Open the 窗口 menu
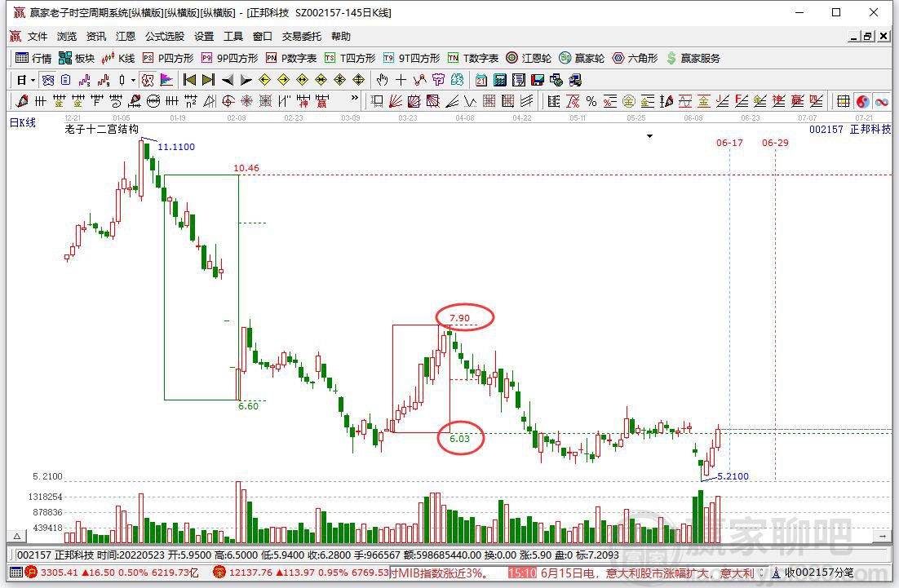Screen dimensions: 899x588 point(262,36)
